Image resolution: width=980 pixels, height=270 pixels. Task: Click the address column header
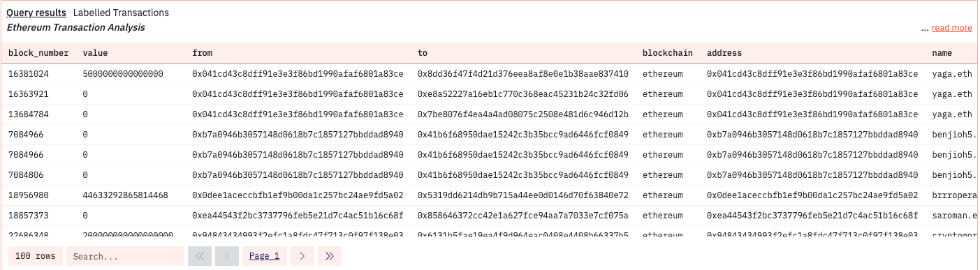tap(724, 53)
